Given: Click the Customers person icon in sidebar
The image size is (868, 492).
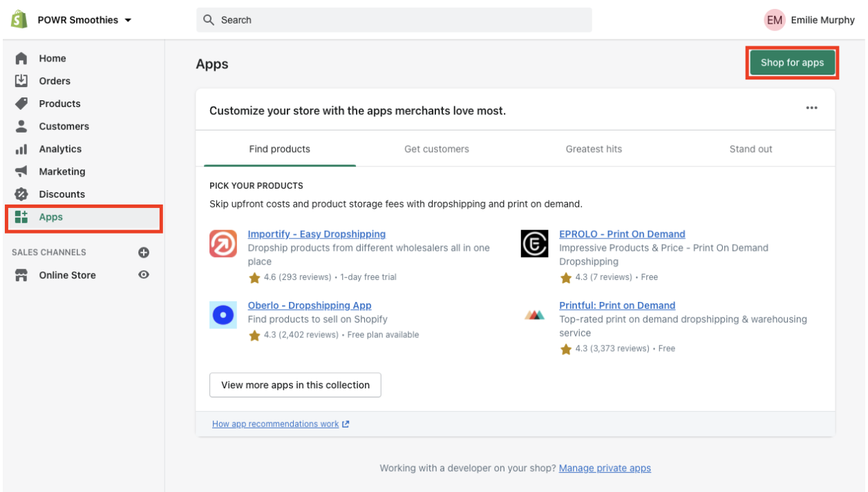Looking at the screenshot, I should click(21, 126).
